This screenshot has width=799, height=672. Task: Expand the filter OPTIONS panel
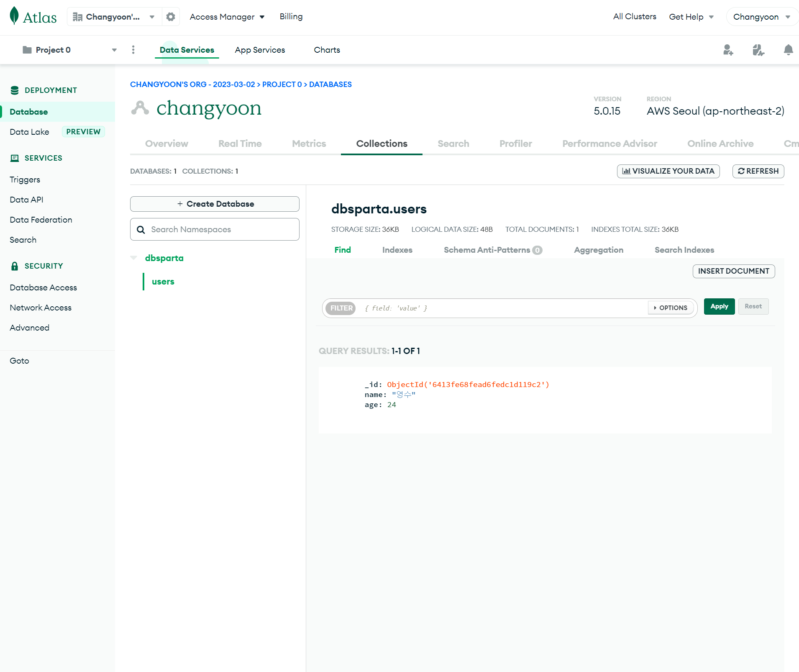pyautogui.click(x=671, y=308)
